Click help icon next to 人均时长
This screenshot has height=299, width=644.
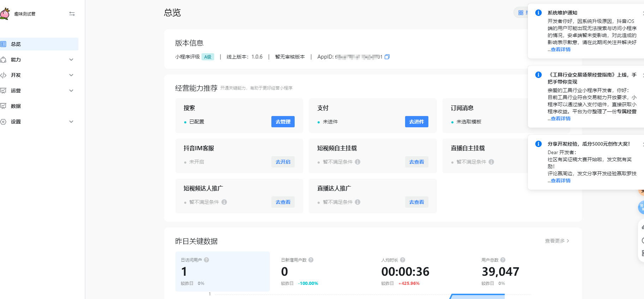(403, 260)
